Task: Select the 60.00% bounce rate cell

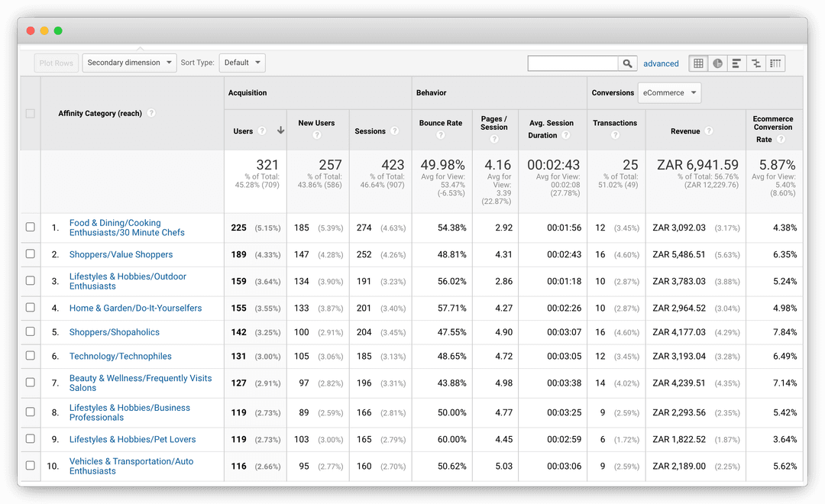Action: click(x=452, y=439)
